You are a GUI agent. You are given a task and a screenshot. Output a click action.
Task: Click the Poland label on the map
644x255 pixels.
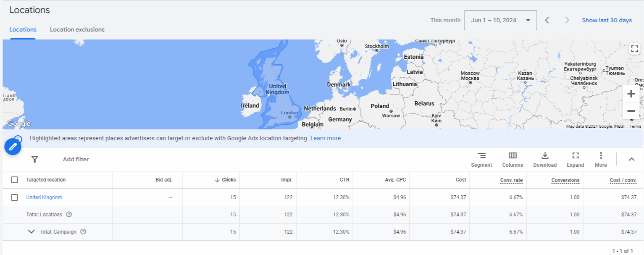pyautogui.click(x=380, y=106)
